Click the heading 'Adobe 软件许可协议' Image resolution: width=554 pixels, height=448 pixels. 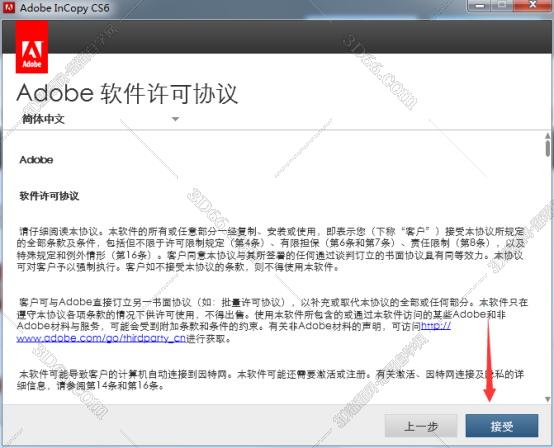(x=127, y=94)
